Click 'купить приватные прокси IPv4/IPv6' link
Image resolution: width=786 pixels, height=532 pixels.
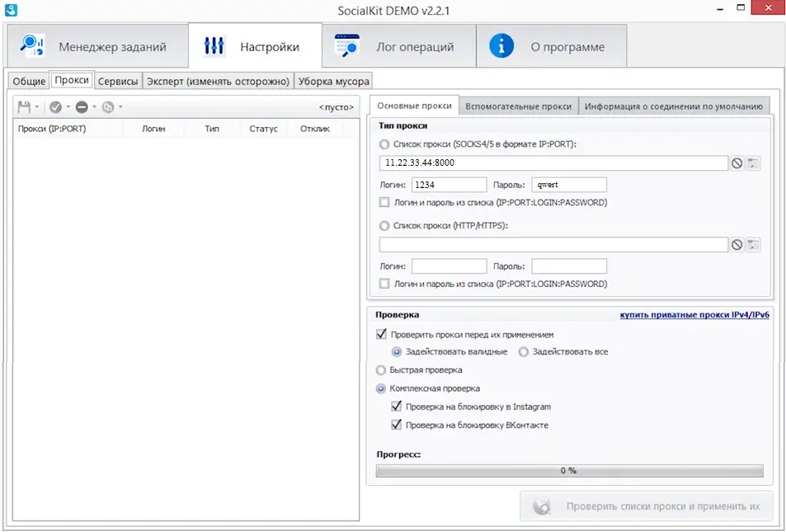(x=694, y=315)
